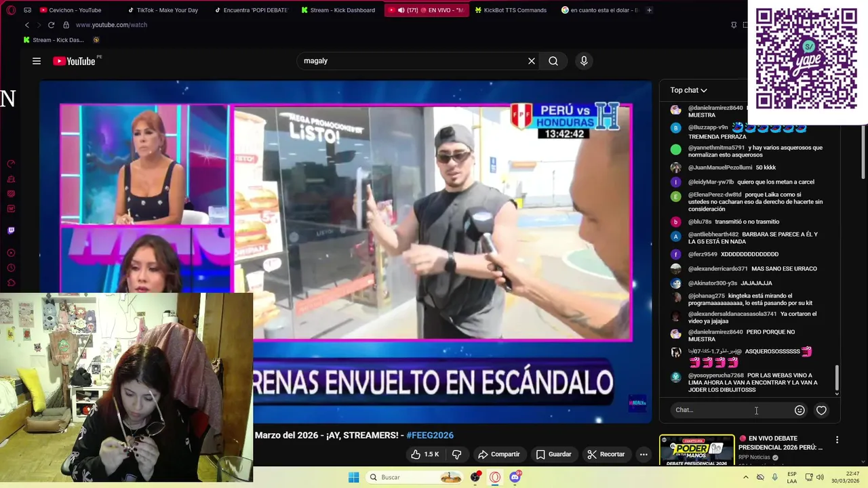Go to YouTube home via logo
The height and width of the screenshot is (488, 868).
[74, 61]
